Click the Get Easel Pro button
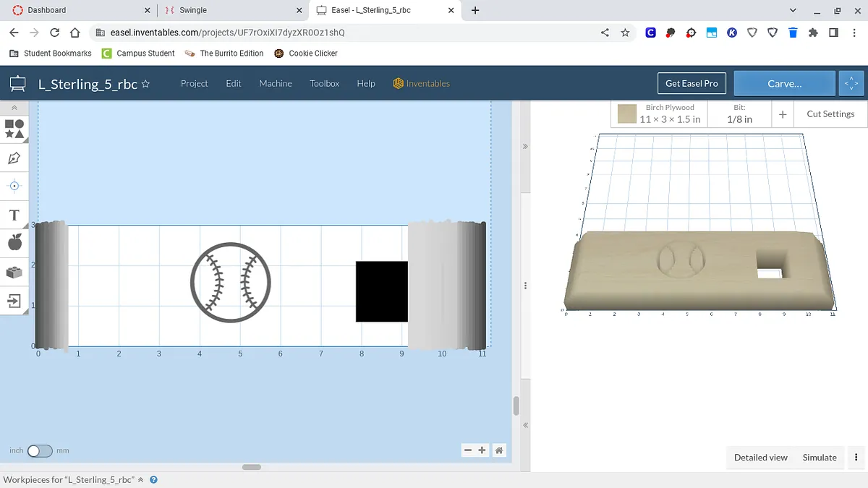The height and width of the screenshot is (488, 868). 692,84
